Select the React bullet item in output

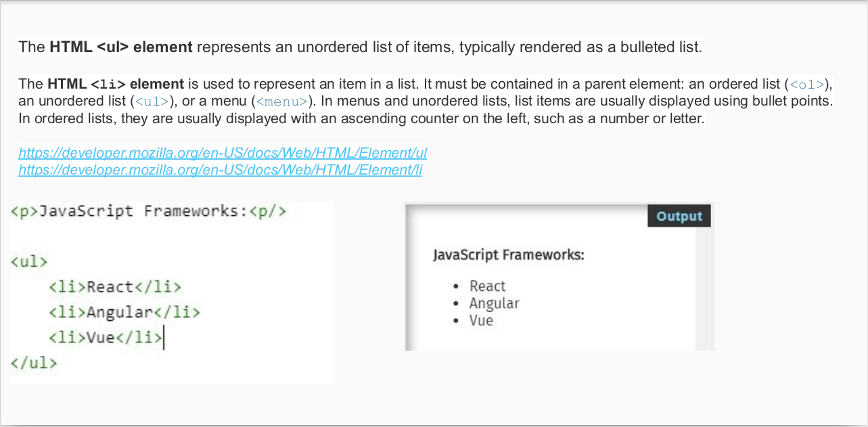click(487, 286)
